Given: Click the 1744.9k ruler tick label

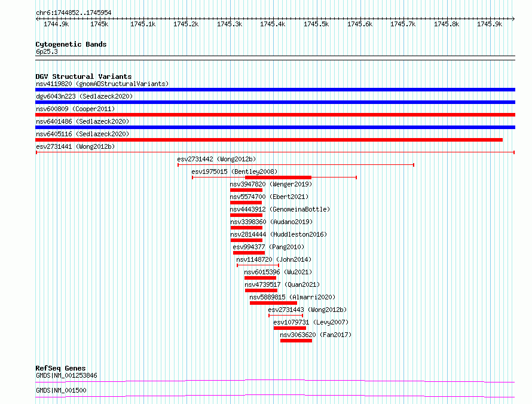Looking at the screenshot, I should 56,24.
